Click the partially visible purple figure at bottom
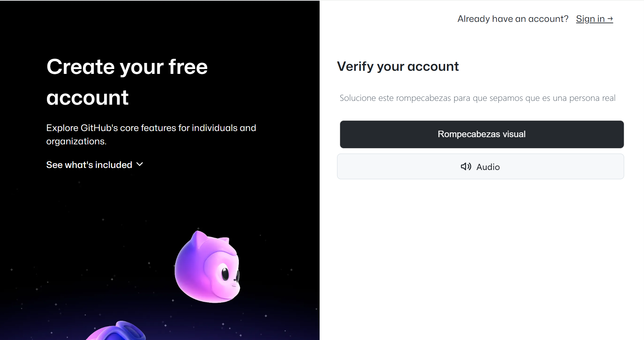This screenshot has width=644, height=340. pyautogui.click(x=116, y=331)
